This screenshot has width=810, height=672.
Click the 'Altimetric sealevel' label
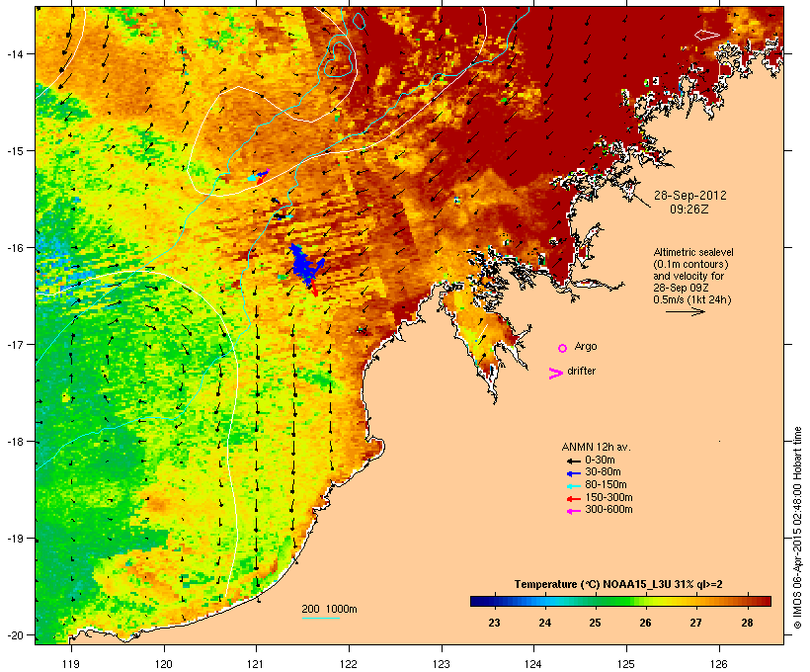click(x=693, y=252)
